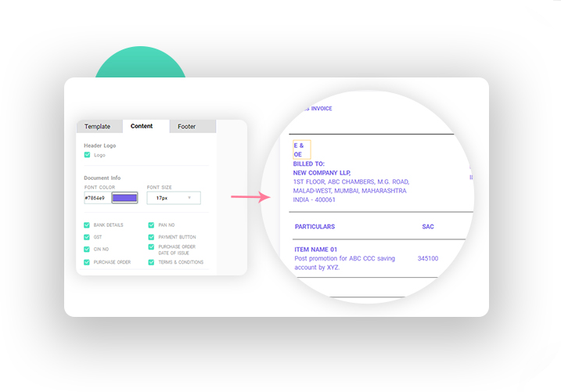This screenshot has width=561, height=392.
Task: Click the Particulars column header
Action: pos(315,227)
